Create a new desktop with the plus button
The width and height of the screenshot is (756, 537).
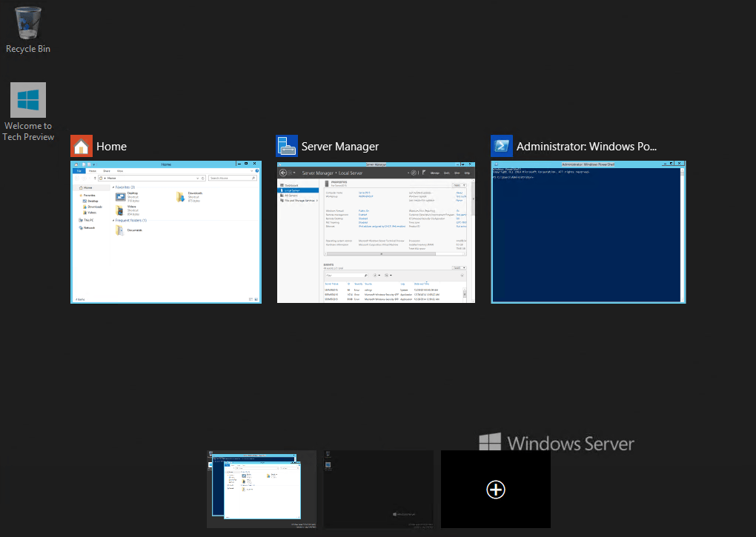495,490
